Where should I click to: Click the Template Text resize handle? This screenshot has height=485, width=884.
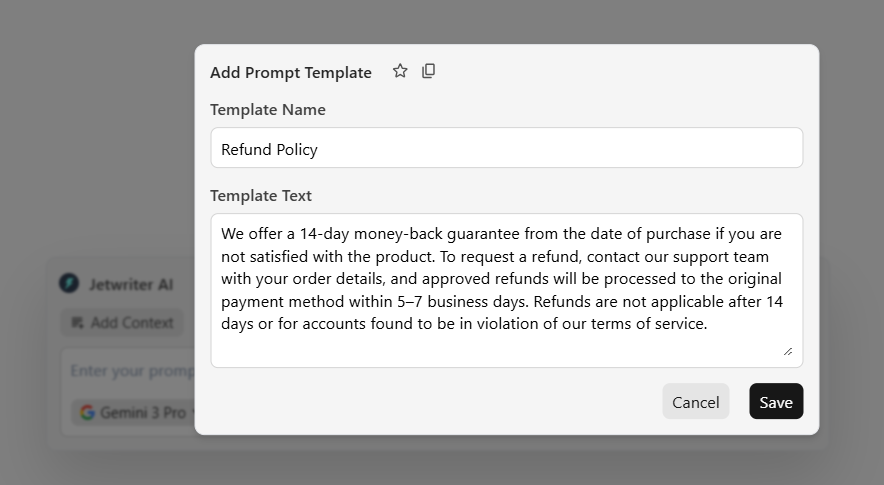(788, 351)
